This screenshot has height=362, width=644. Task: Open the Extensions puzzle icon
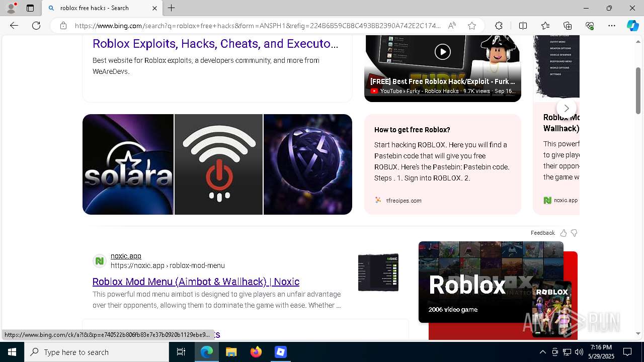tap(499, 26)
